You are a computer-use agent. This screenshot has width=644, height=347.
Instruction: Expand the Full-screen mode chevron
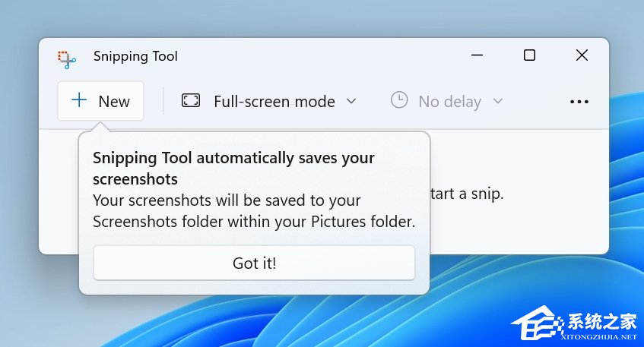click(351, 100)
